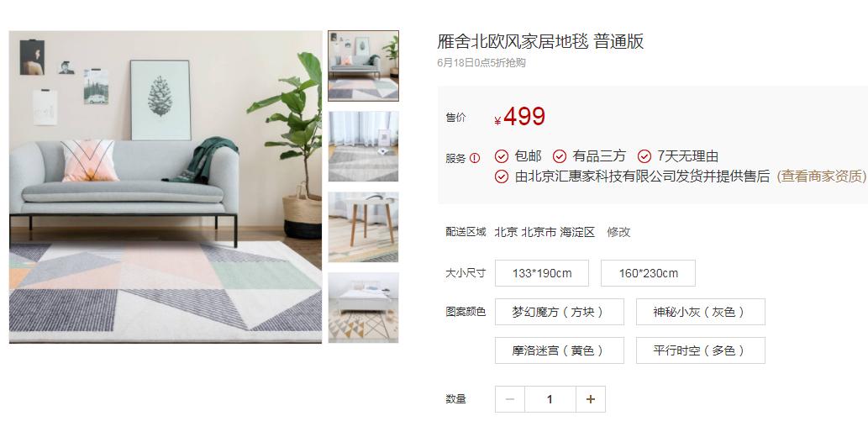Viewport: 868px width, 437px height.
Task: Select the wooden side table thumbnail
Action: (363, 227)
